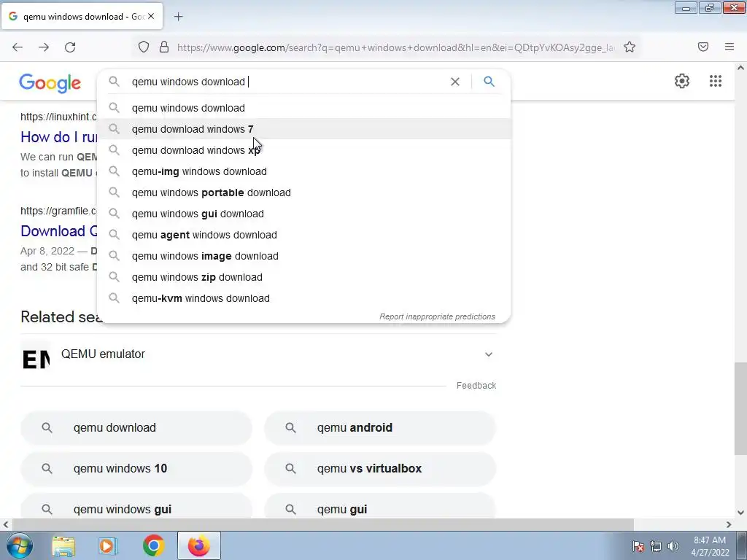Open Google Chrome from the taskbar
The image size is (747, 560).
point(153,545)
